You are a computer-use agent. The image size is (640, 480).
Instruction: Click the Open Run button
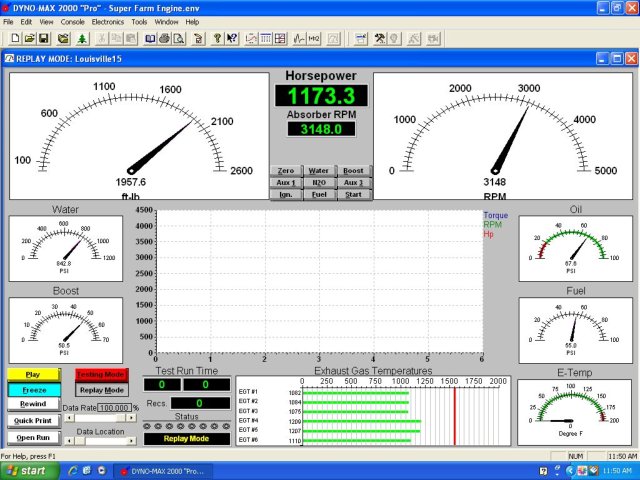[x=33, y=438]
